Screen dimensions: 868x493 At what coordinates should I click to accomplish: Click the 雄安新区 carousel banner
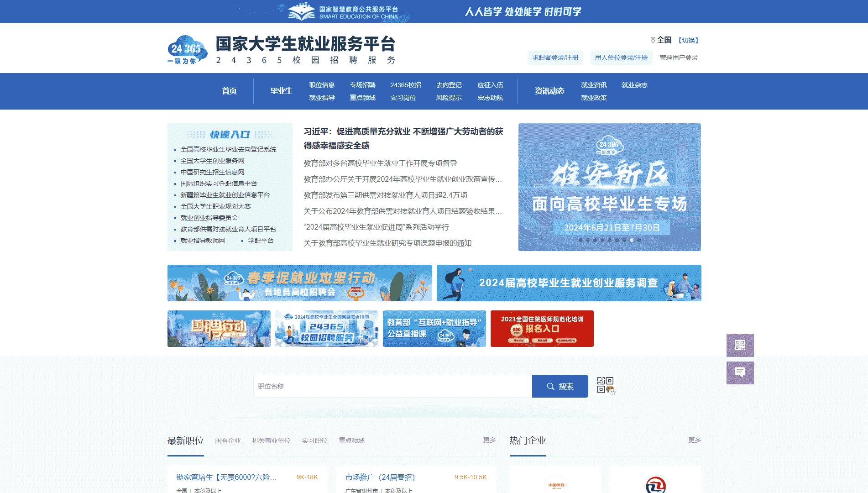[x=609, y=187]
